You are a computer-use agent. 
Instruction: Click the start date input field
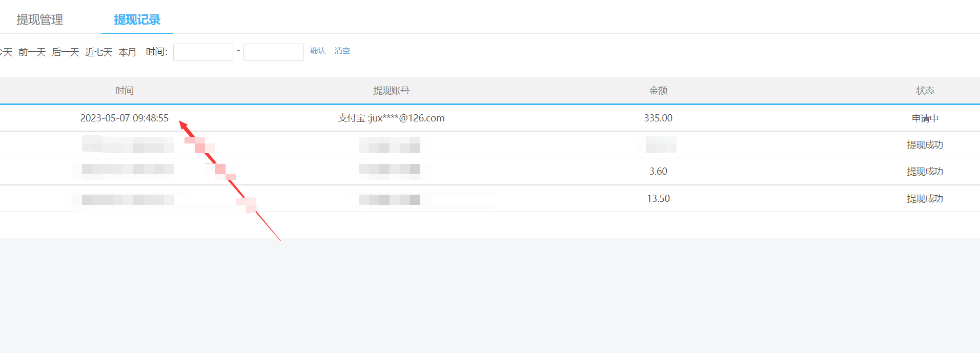pyautogui.click(x=203, y=52)
